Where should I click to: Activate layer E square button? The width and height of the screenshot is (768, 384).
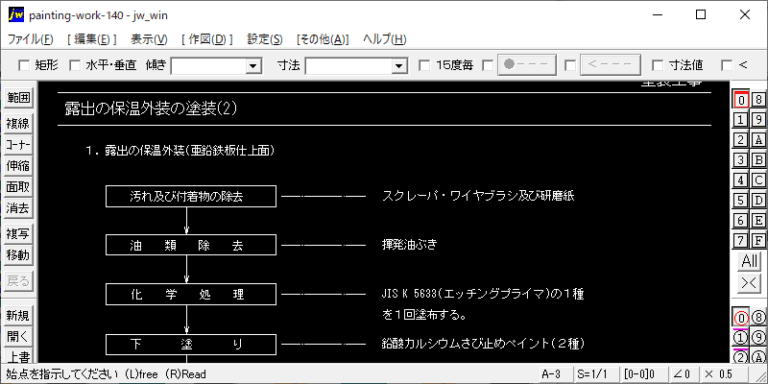pyautogui.click(x=758, y=220)
